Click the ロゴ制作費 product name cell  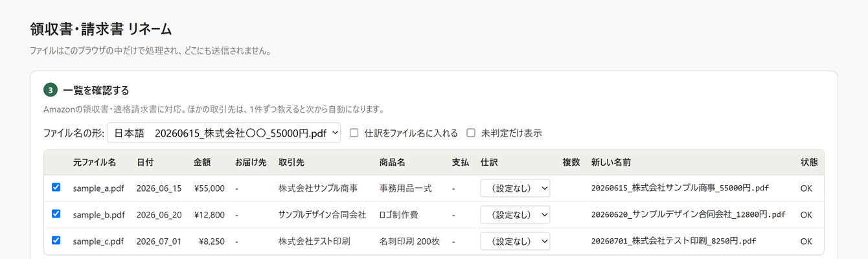coord(399,214)
